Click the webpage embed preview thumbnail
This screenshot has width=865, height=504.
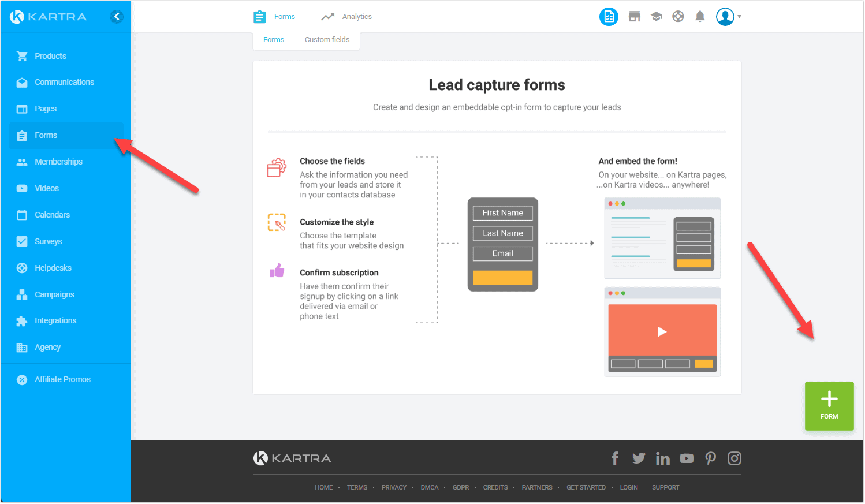(662, 238)
